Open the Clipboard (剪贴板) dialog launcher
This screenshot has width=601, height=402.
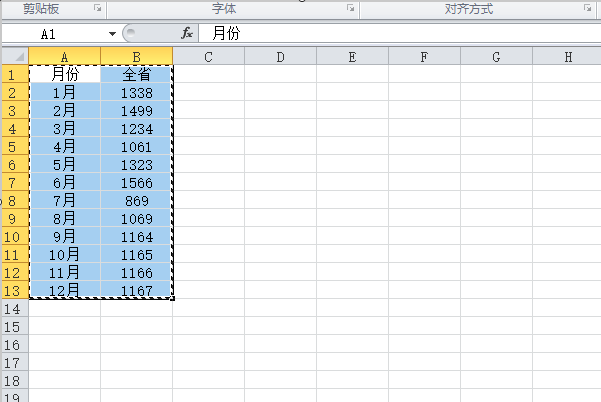point(98,8)
